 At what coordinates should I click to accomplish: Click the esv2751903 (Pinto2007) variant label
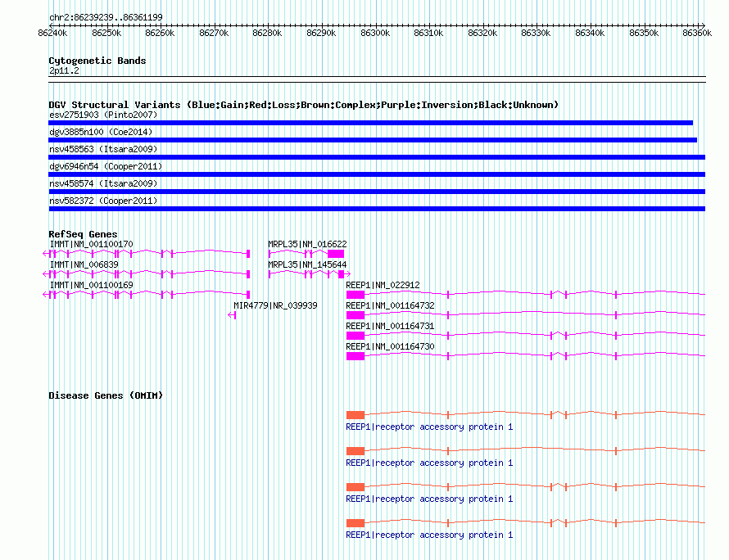pos(103,115)
